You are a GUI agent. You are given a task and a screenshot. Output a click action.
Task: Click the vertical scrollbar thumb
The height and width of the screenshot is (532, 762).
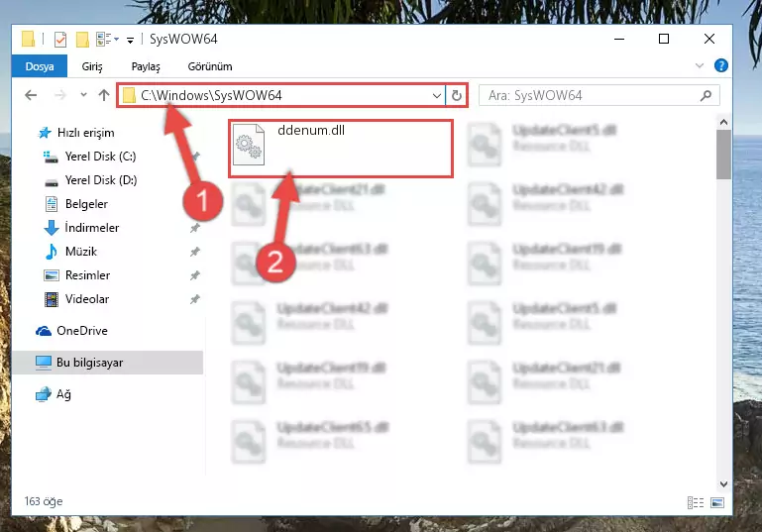[723, 155]
